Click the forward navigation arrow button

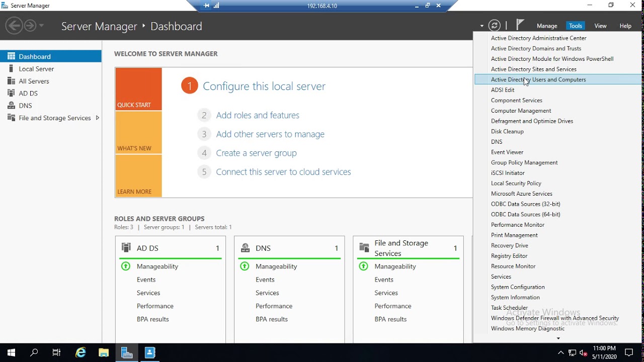(x=30, y=26)
